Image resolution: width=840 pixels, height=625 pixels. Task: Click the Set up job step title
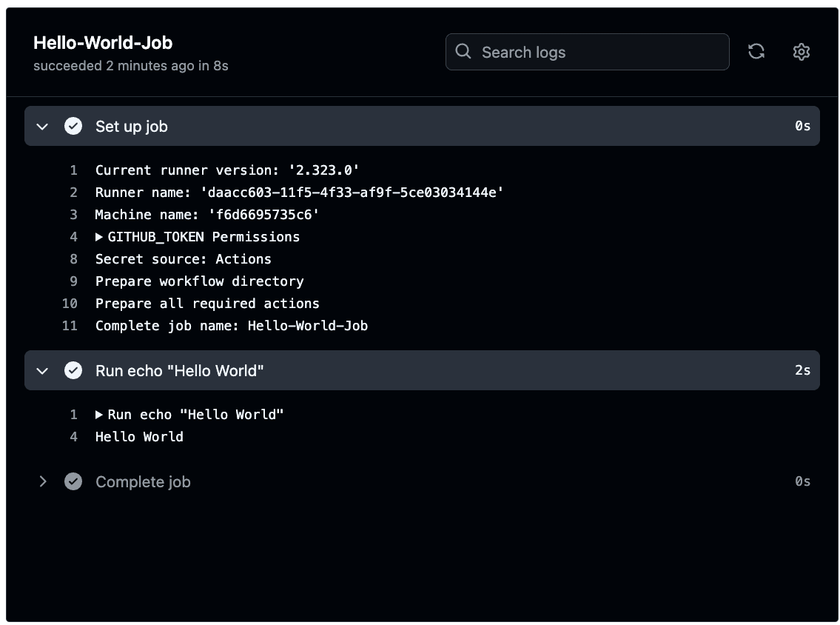(x=132, y=127)
